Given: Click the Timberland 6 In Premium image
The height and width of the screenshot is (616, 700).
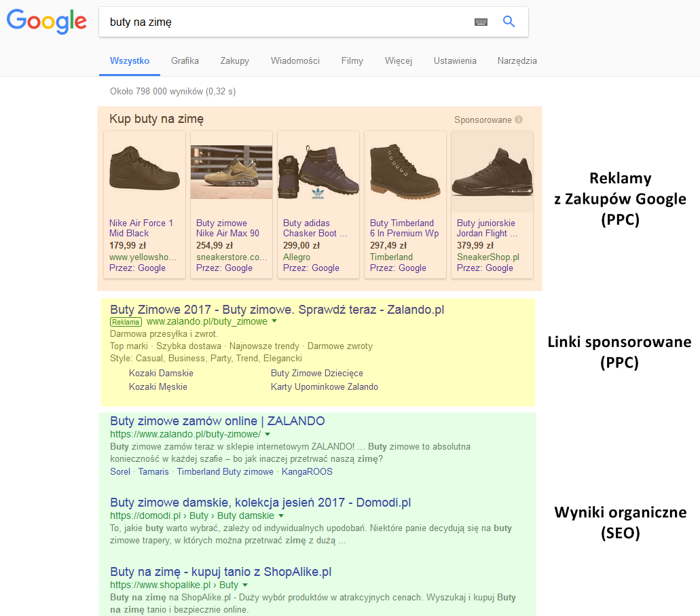Looking at the screenshot, I should pyautogui.click(x=405, y=171).
